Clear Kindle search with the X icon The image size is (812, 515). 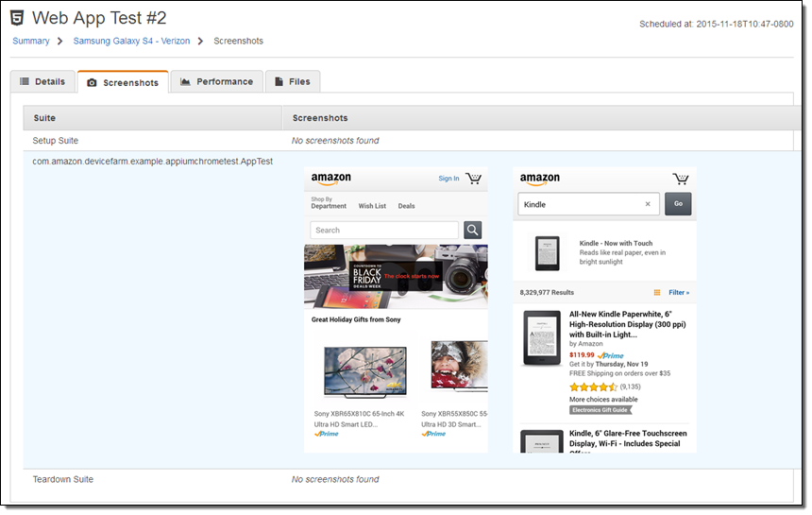click(648, 204)
